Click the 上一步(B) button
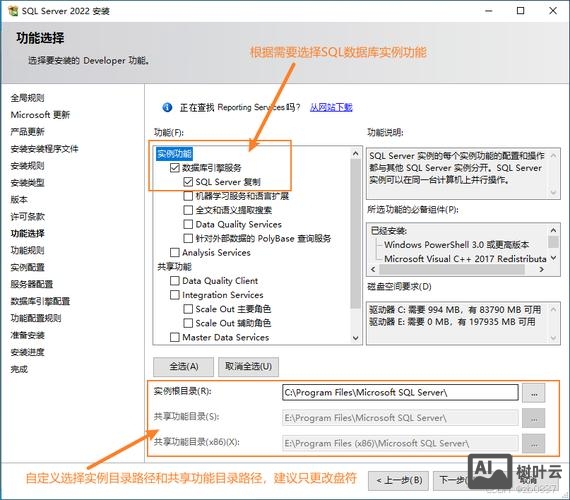570x500 pixels. [399, 481]
